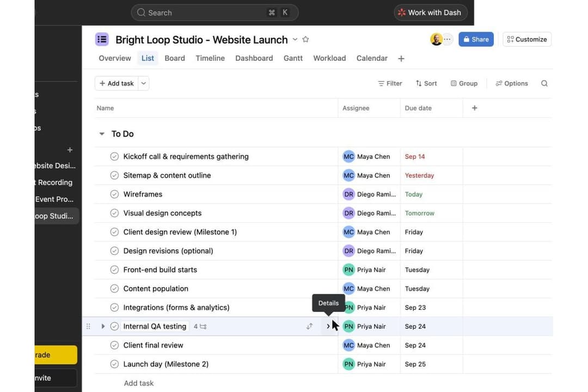Click Diego avatar on Wireframes row
Viewport: 588px width, 392px height.
pyautogui.click(x=349, y=194)
